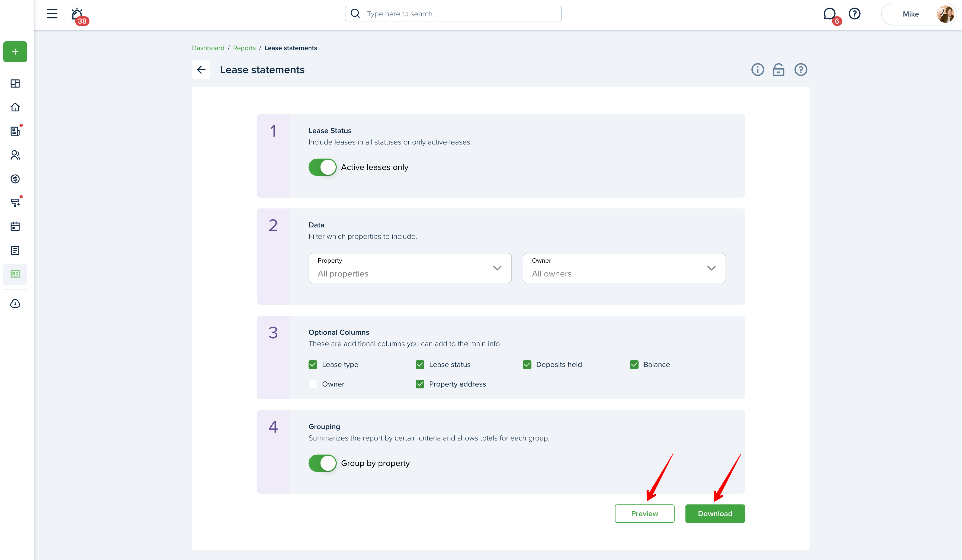This screenshot has width=962, height=560.
Task: Click the report info icon
Action: point(757,69)
